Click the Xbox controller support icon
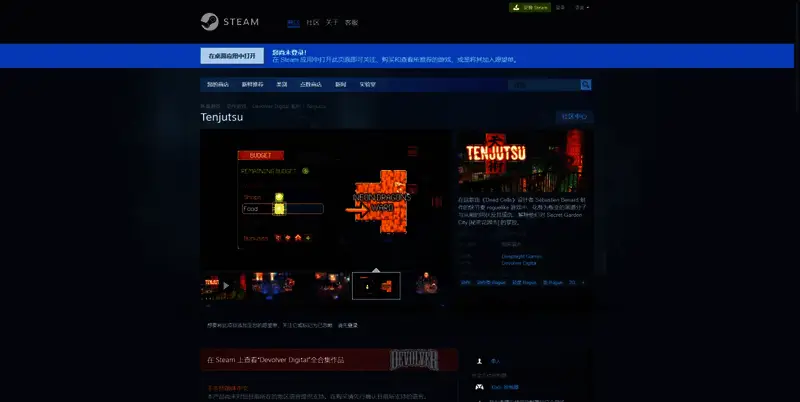 479,386
